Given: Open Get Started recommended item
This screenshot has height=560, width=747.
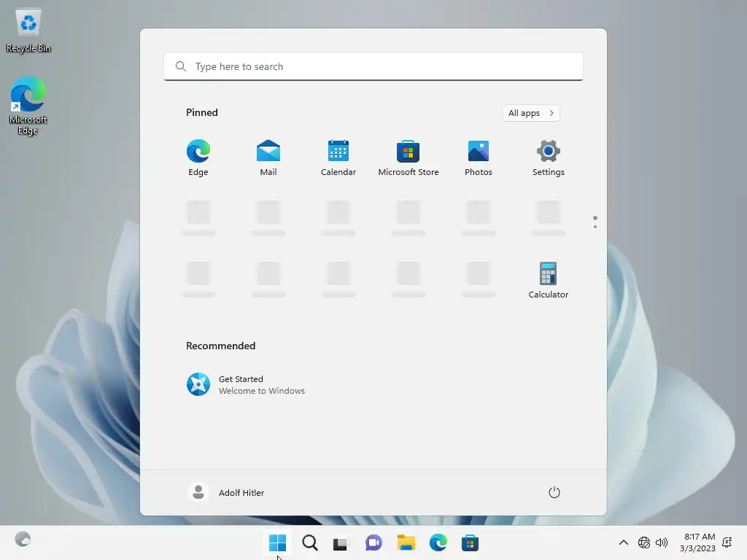Looking at the screenshot, I should pyautogui.click(x=246, y=384).
